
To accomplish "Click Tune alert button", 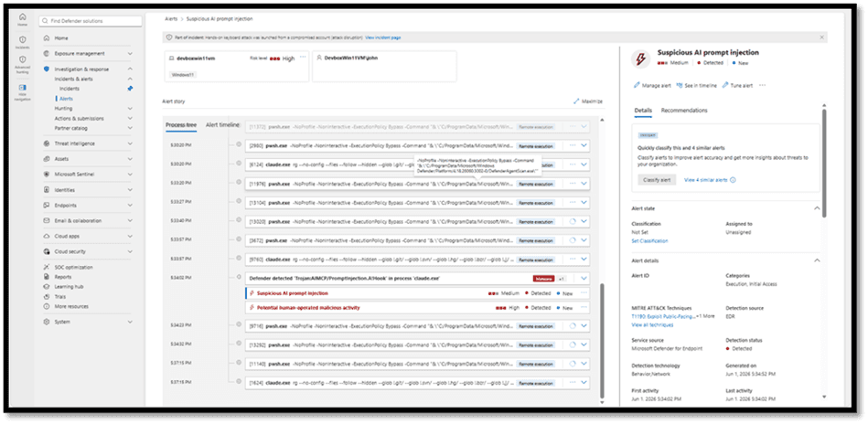I will pyautogui.click(x=737, y=86).
